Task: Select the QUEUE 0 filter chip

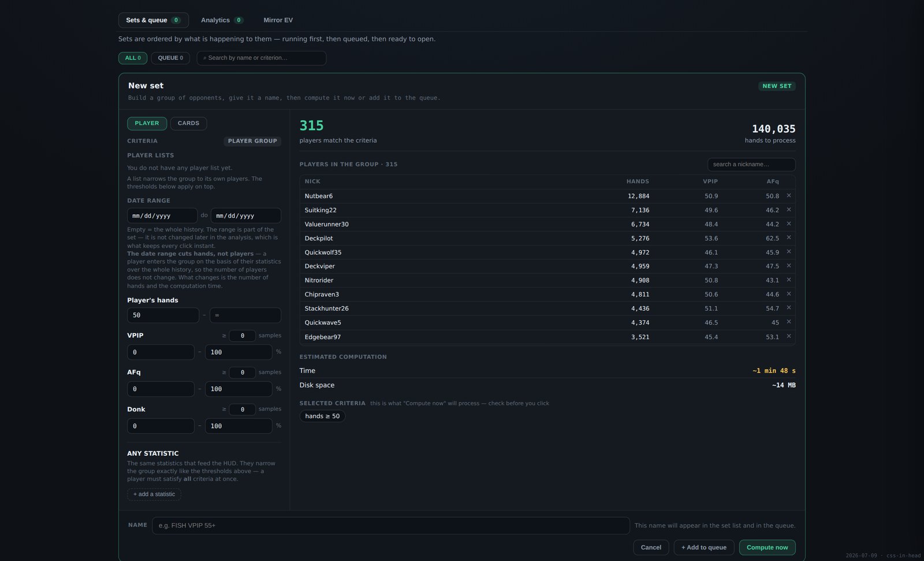Action: coord(170,58)
